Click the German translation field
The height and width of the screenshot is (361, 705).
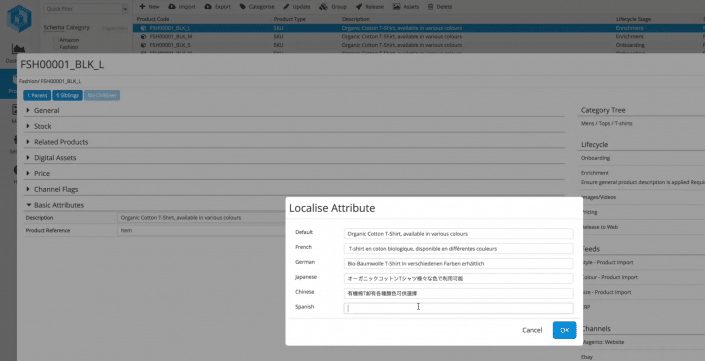pyautogui.click(x=459, y=263)
